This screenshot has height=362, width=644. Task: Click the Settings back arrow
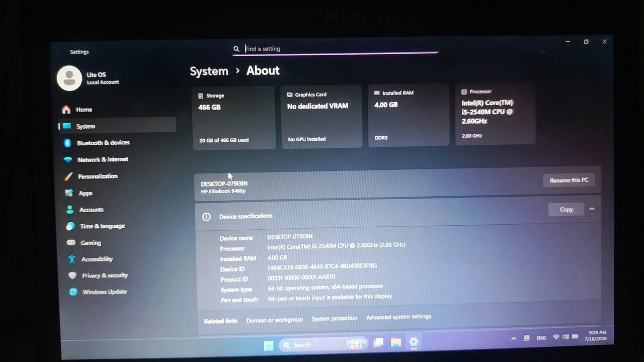tap(58, 52)
